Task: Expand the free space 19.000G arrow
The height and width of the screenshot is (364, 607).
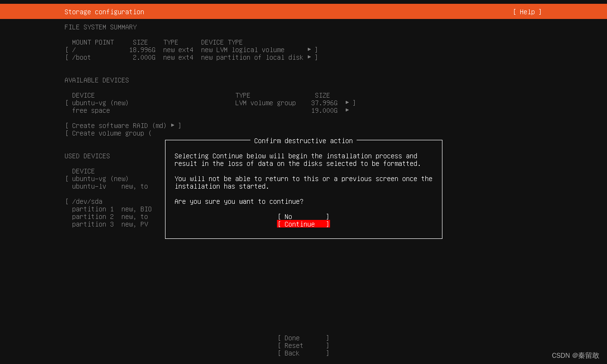Action: [x=347, y=110]
